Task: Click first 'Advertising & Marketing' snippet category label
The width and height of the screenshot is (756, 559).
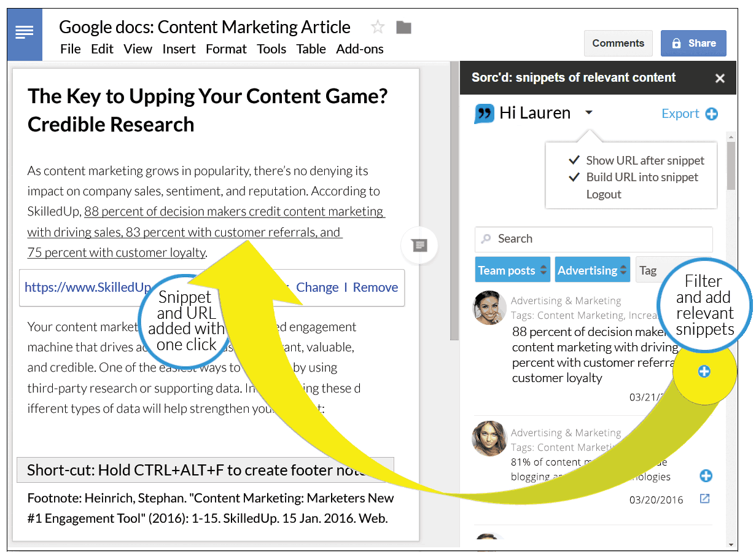Action: (566, 301)
